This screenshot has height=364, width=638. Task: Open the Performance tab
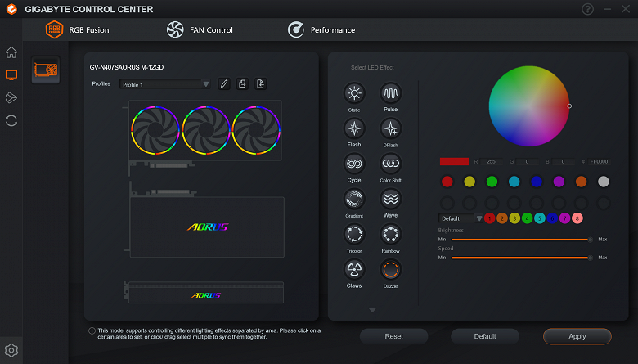coord(321,29)
